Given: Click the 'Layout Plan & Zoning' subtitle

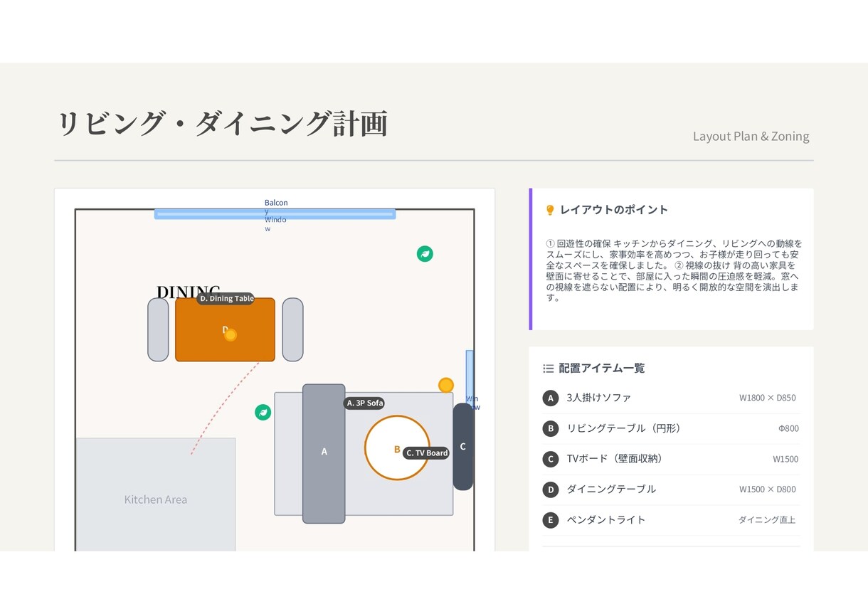Looking at the screenshot, I should (751, 136).
